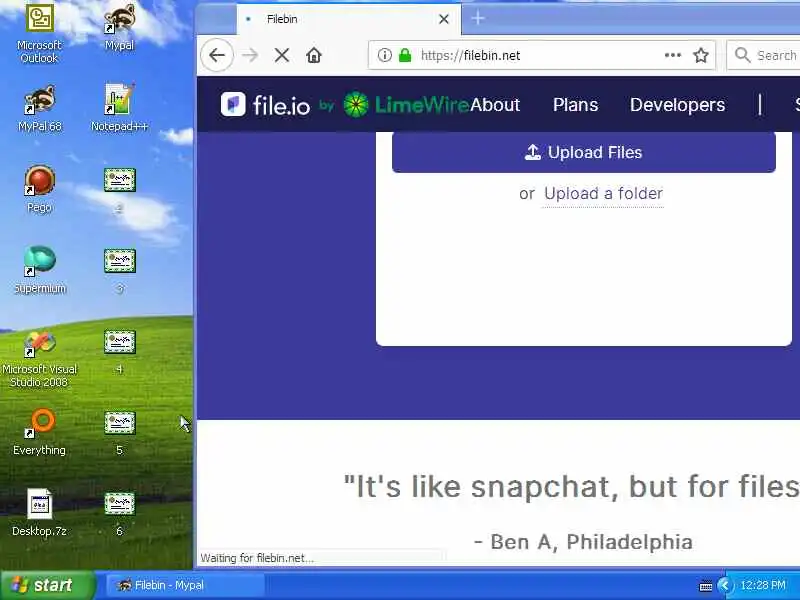Show site information via the info icon
Screen dimensions: 800x600
tap(385, 55)
